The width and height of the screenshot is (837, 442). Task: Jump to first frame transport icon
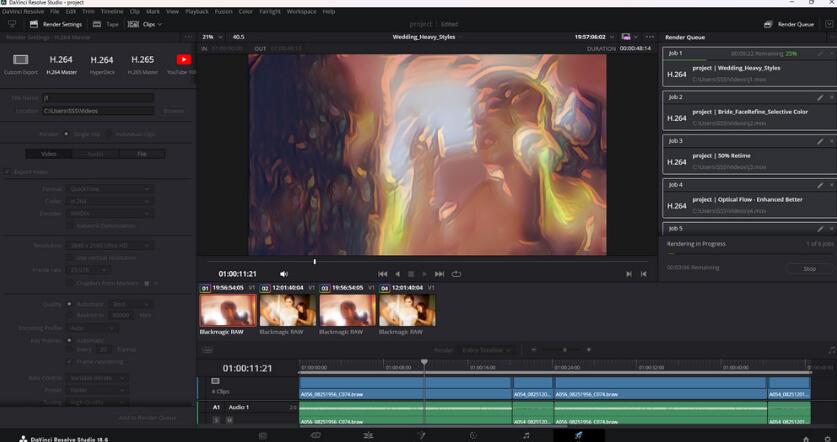(x=382, y=274)
